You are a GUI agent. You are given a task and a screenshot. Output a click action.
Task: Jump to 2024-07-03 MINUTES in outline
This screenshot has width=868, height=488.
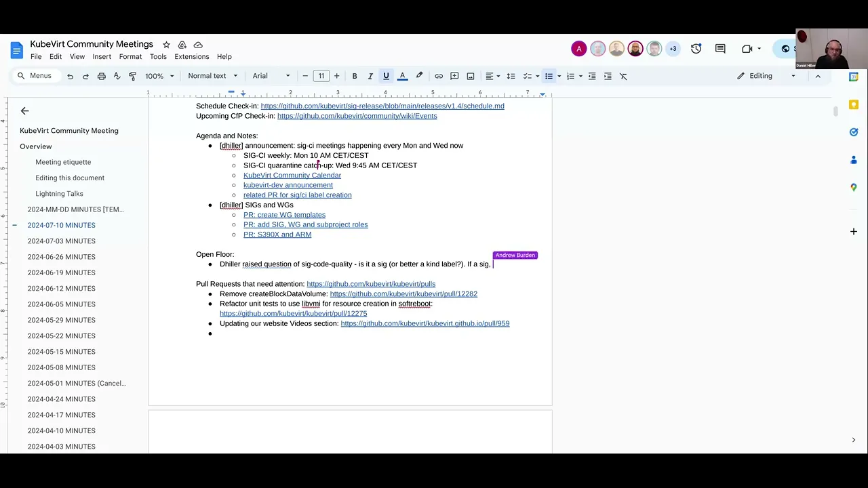[x=61, y=241]
